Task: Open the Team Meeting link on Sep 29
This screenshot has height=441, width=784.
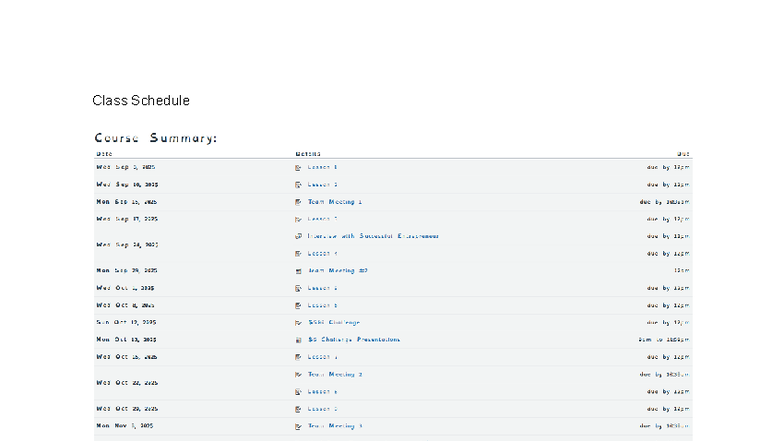Action: click(337, 271)
